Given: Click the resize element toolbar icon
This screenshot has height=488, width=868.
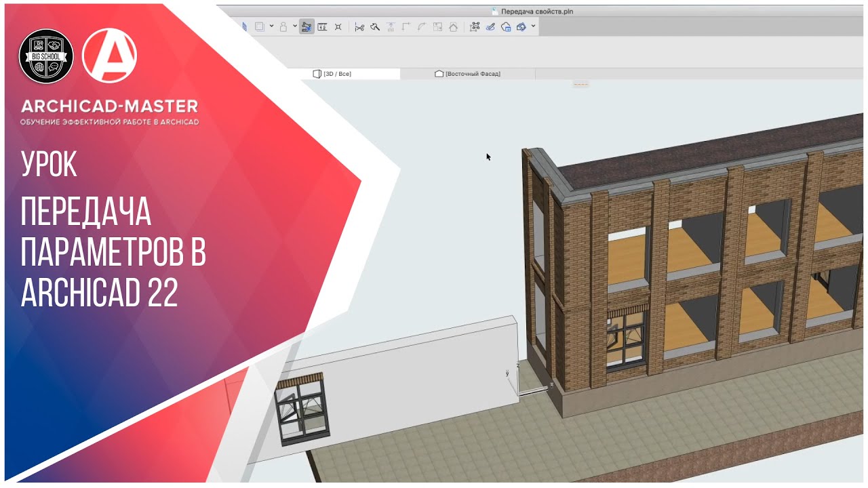Looking at the screenshot, I should coord(437,27).
